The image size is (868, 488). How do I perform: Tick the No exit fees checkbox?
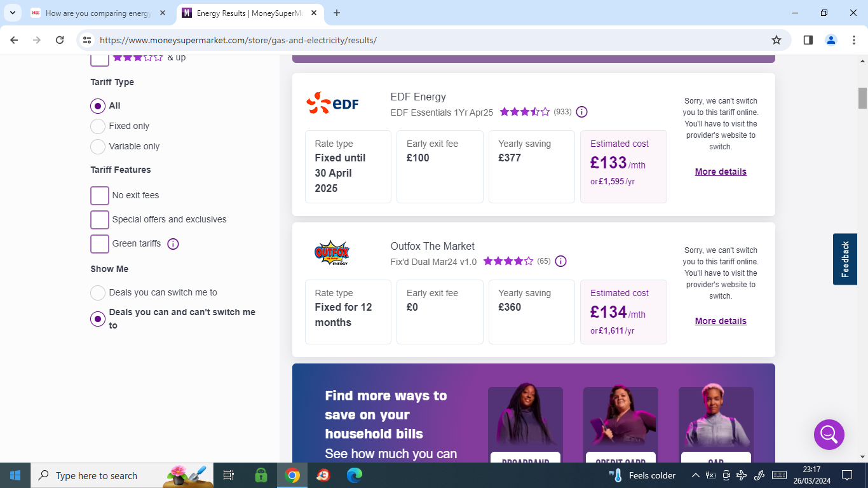tap(100, 196)
